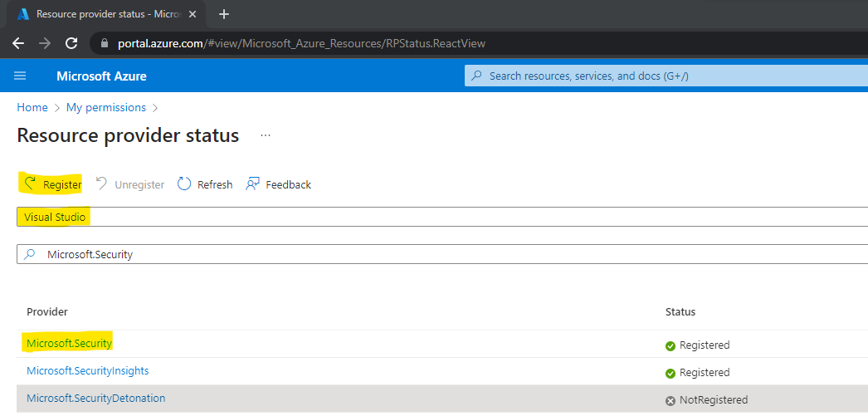Click the green Register arrow icon
Image resolution: width=868 pixels, height=416 pixels.
(x=30, y=184)
